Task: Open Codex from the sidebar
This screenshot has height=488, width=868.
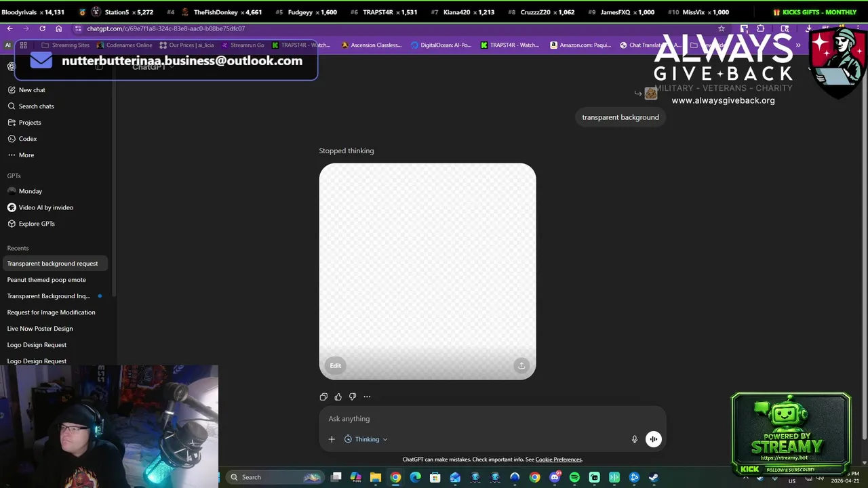Action: pyautogui.click(x=56, y=138)
